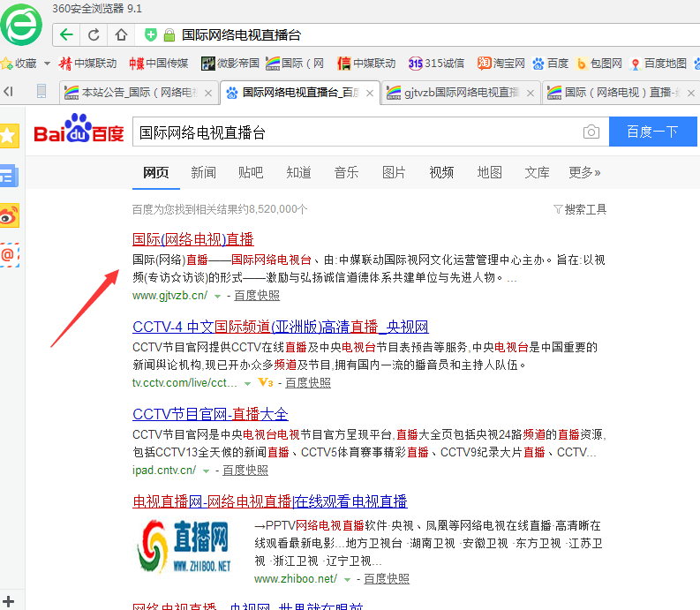Screen dimensions: 700x610
Task: Expand arrow next to ipad.cntv.cn/
Action: click(x=206, y=471)
